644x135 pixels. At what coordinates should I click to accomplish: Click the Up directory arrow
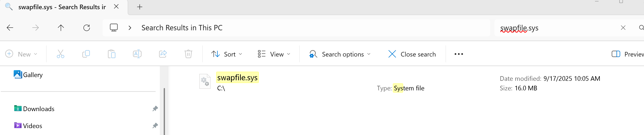coord(61,28)
